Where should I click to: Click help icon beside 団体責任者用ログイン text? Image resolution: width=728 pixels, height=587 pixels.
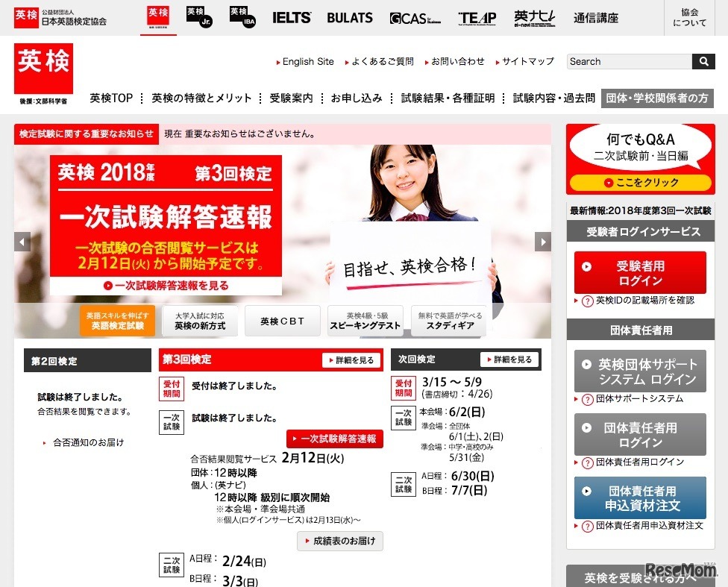click(x=587, y=462)
